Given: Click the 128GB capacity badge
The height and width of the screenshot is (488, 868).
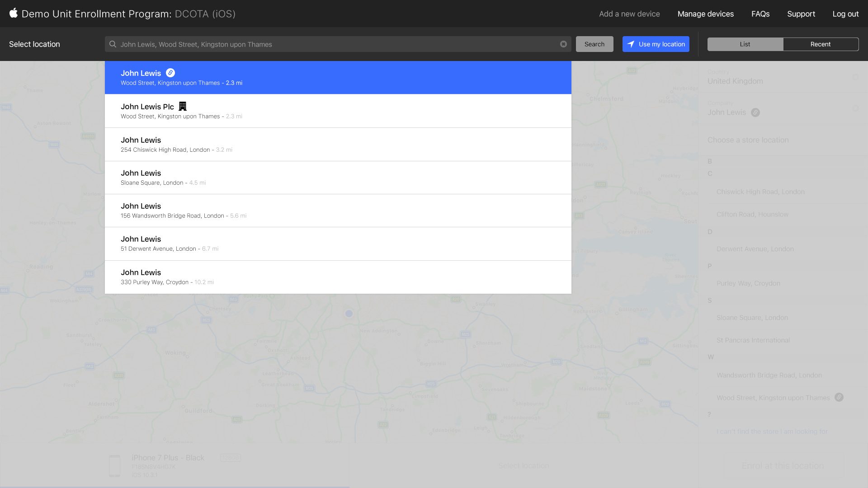Looking at the screenshot, I should [230, 458].
